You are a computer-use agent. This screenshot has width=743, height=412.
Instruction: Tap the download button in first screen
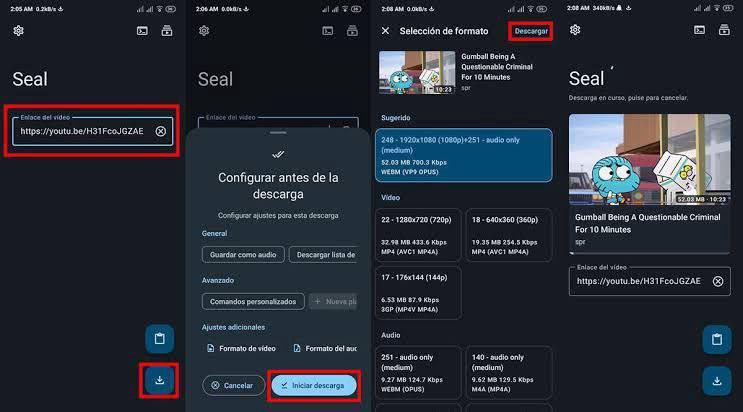pos(159,380)
